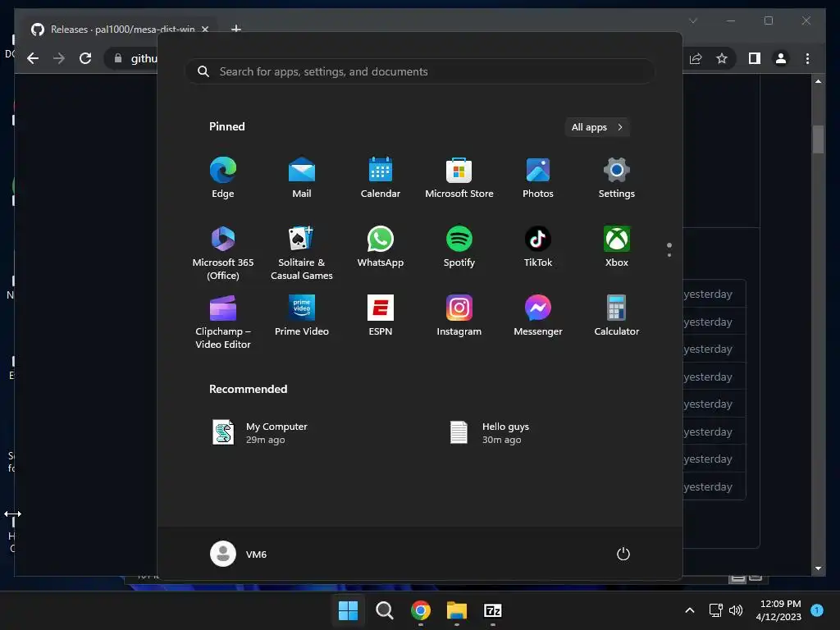Open Settings from pinned apps
This screenshot has height=630, width=840.
pyautogui.click(x=617, y=177)
